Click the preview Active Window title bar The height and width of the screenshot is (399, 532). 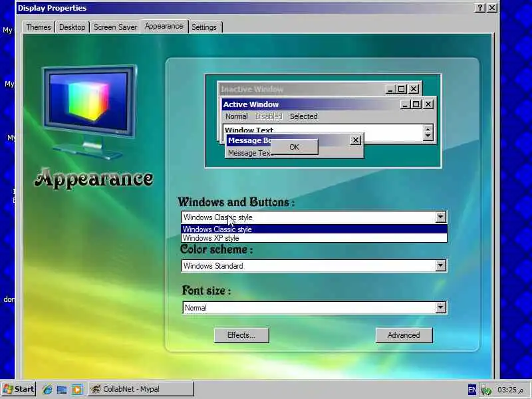pyautogui.click(x=311, y=104)
